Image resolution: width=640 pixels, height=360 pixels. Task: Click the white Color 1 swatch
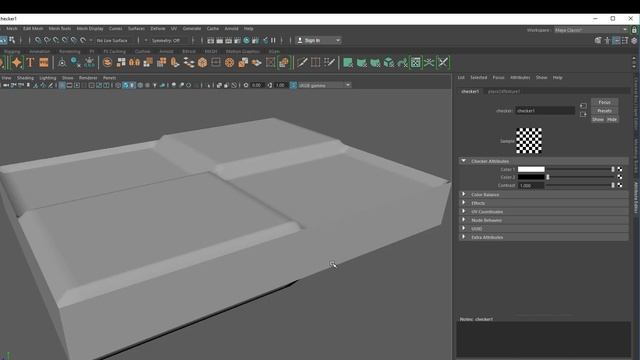coord(531,169)
